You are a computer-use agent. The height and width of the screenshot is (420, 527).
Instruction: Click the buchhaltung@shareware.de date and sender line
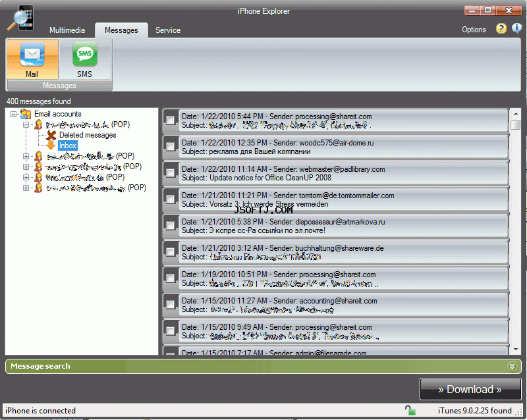[x=283, y=248]
